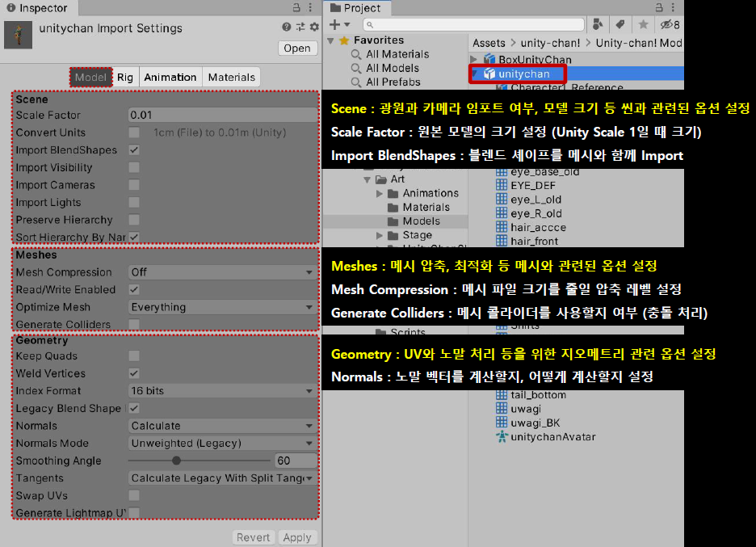Expand the Stage folder
Image resolution: width=756 pixels, height=547 pixels.
click(380, 235)
